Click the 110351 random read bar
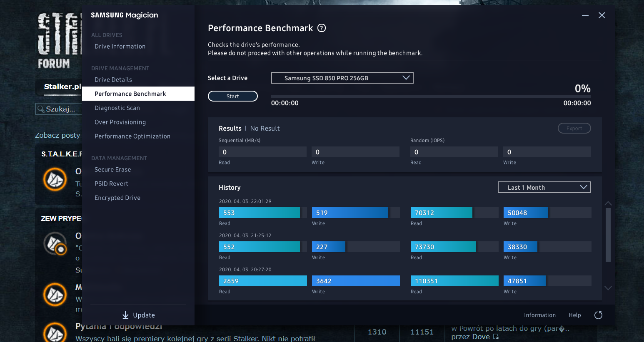The width and height of the screenshot is (644, 342). pyautogui.click(x=454, y=281)
